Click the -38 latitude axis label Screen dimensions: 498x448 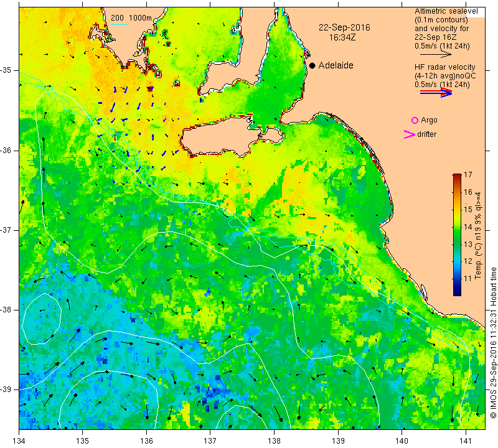pyautogui.click(x=6, y=310)
